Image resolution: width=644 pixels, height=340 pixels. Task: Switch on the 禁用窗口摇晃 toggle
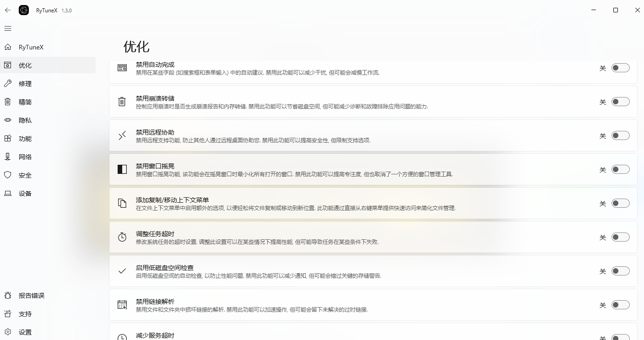coord(621,169)
